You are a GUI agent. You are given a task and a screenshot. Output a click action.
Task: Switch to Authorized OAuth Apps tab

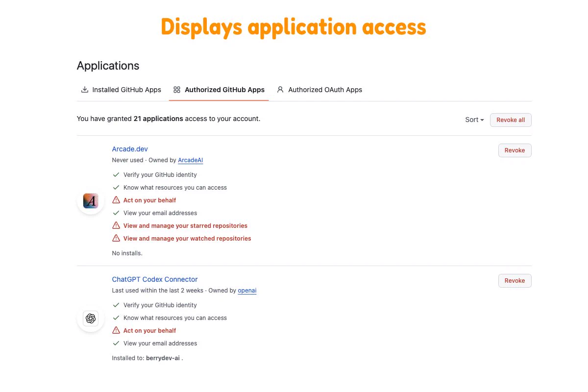[x=319, y=90]
